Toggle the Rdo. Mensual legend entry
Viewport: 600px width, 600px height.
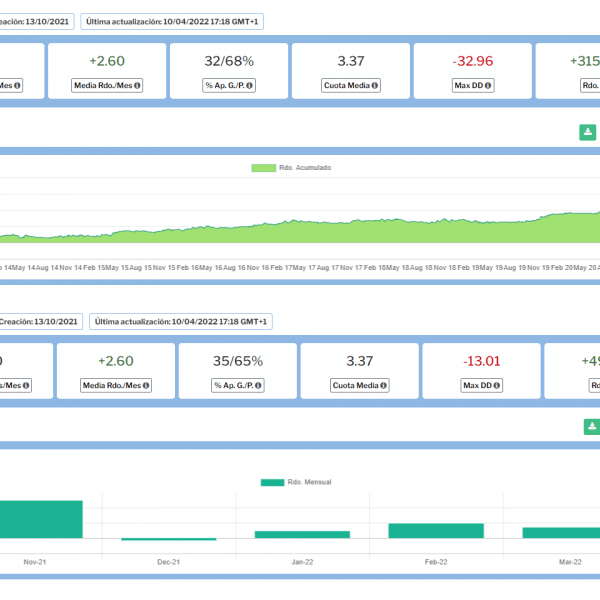296,482
